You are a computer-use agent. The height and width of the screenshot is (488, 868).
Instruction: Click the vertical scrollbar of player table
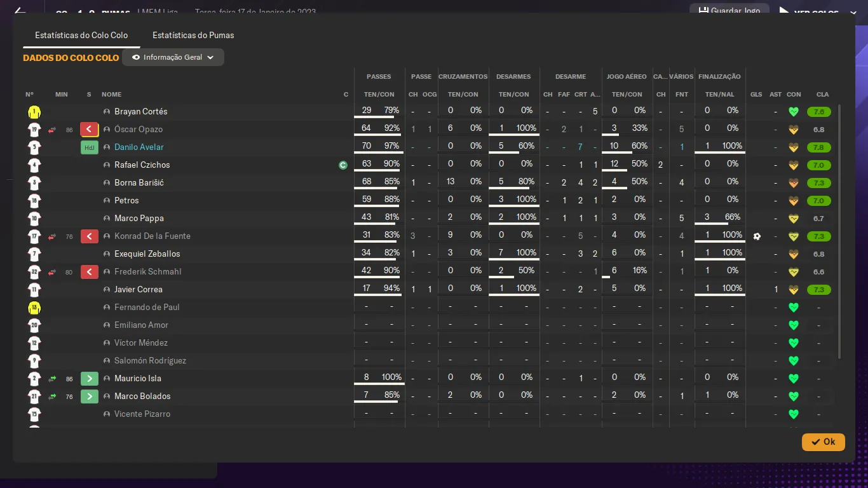[840, 232]
